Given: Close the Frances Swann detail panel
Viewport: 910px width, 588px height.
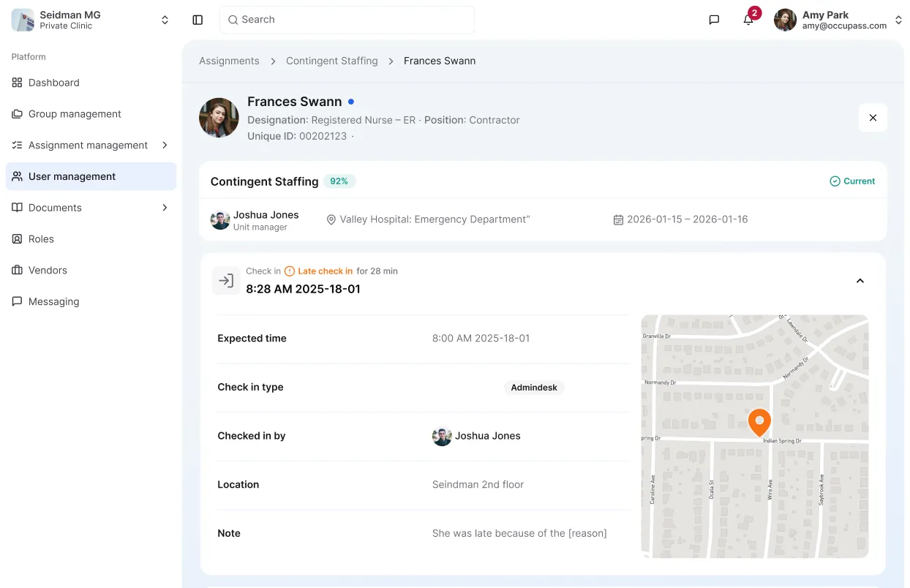Looking at the screenshot, I should (x=873, y=118).
